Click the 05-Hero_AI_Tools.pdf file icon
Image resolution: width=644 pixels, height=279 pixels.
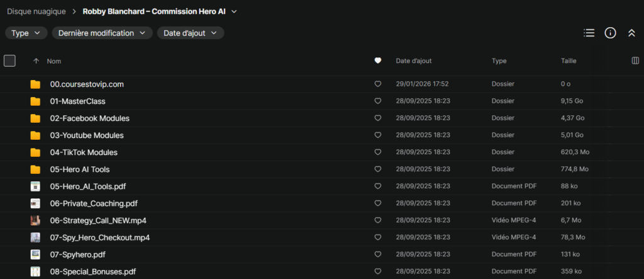coord(35,186)
